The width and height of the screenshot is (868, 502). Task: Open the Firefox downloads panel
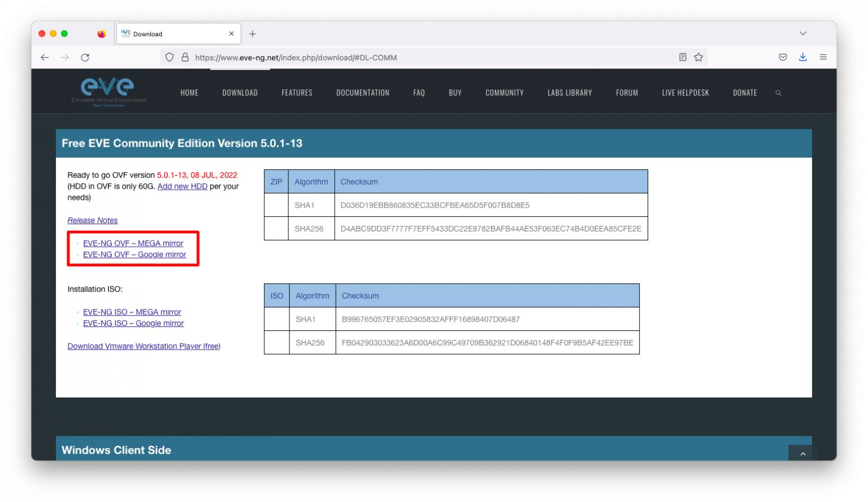[802, 57]
